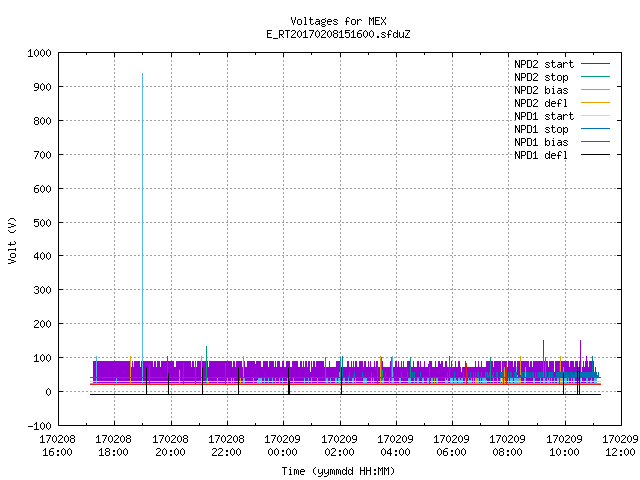Click the black NPD1 defl legend line
The width and height of the screenshot is (640, 480).
pos(596,155)
